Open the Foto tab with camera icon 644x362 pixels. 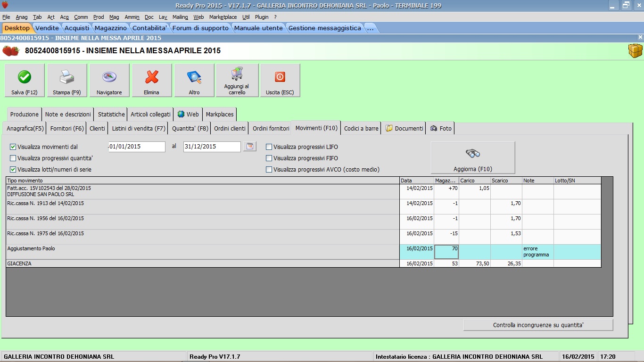(x=441, y=128)
